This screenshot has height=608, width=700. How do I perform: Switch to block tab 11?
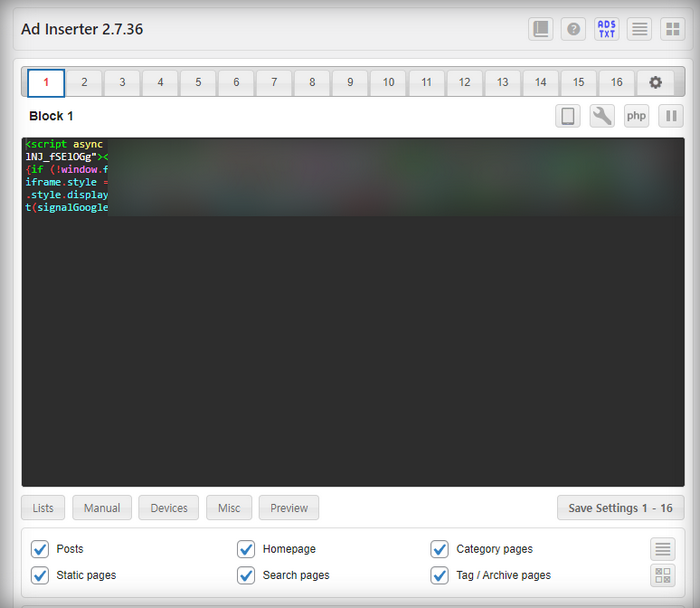point(426,83)
